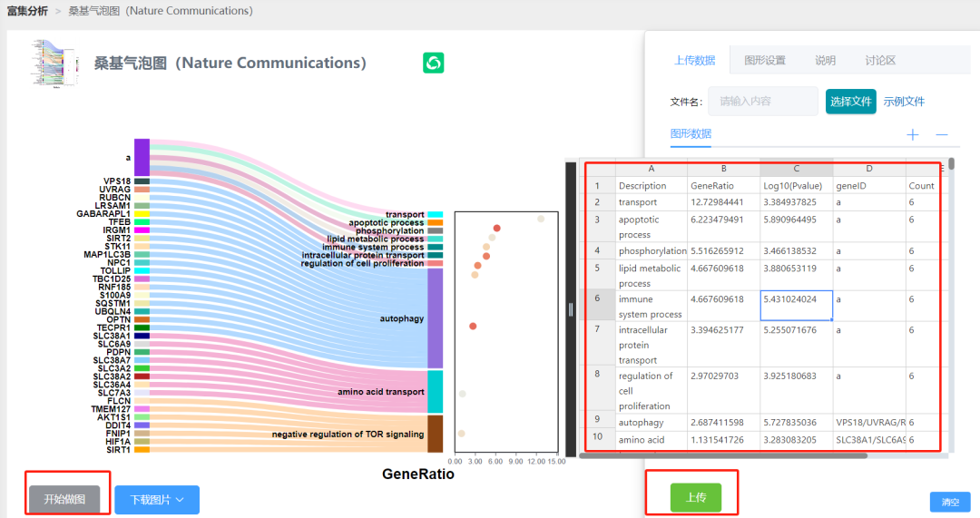Open the 示例文件 link

(x=904, y=102)
